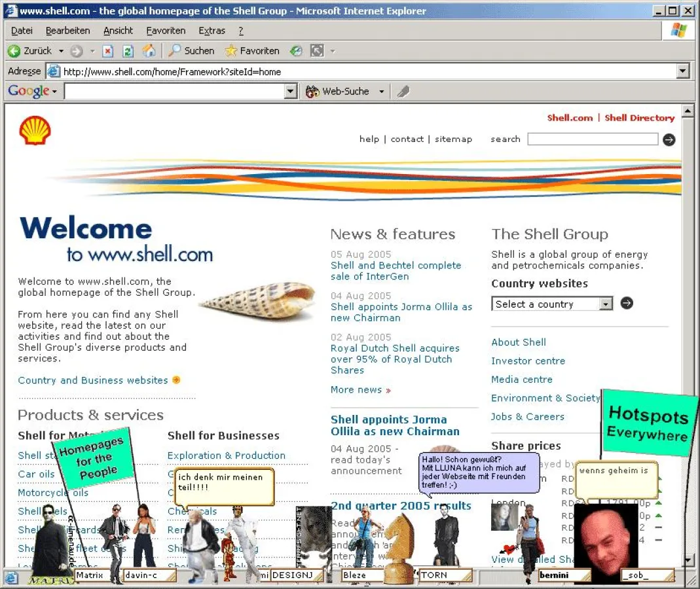700x589 pixels.
Task: Click the Shell pecten logo
Action: click(34, 130)
